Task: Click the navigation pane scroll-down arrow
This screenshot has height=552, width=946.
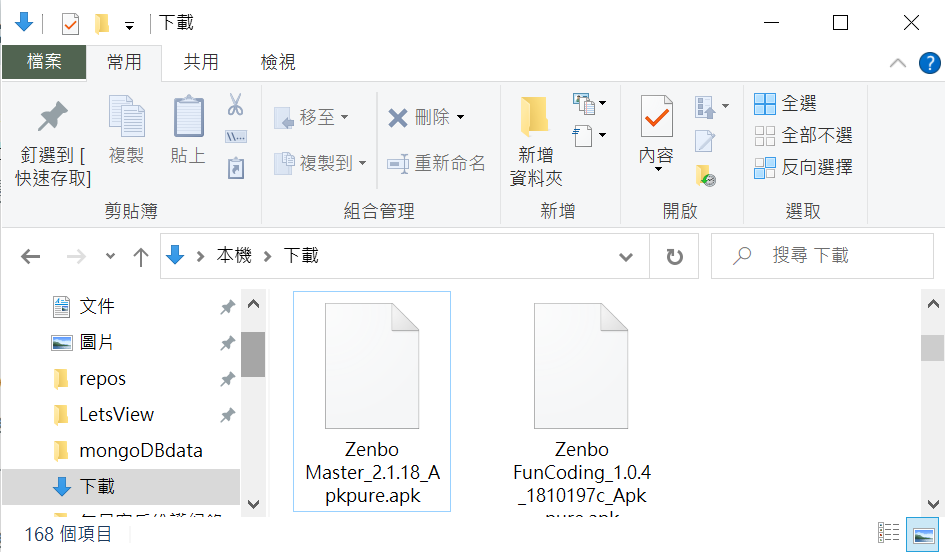Action: pos(253,504)
